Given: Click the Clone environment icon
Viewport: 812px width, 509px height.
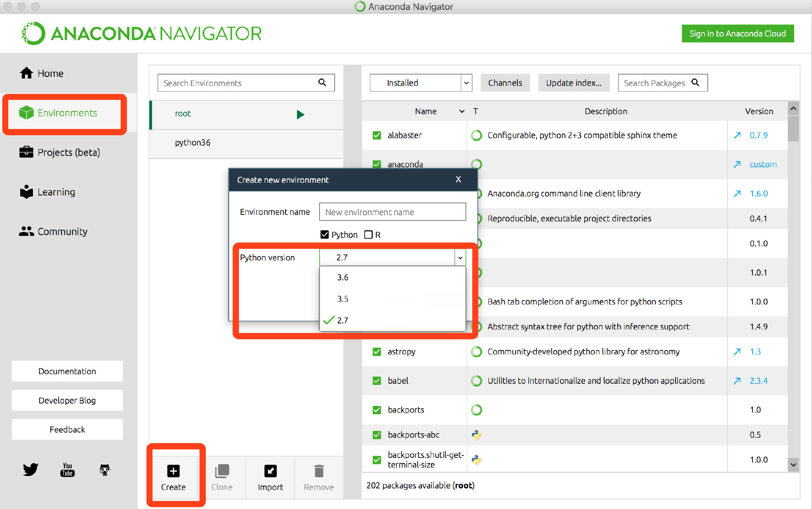Looking at the screenshot, I should pos(222,471).
